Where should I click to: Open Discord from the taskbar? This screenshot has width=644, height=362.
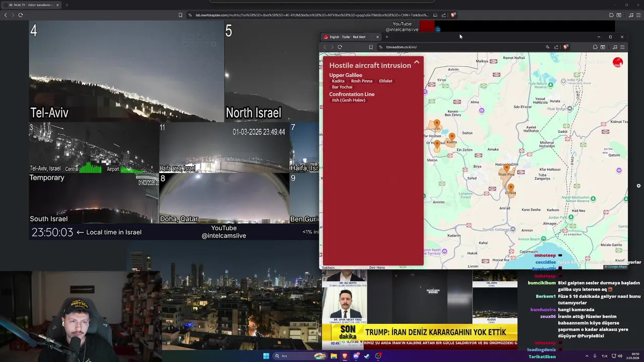[356, 356]
